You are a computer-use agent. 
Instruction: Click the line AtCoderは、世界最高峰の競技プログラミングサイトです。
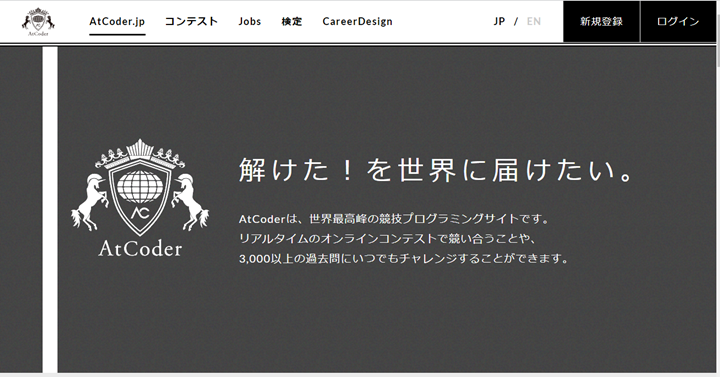394,219
